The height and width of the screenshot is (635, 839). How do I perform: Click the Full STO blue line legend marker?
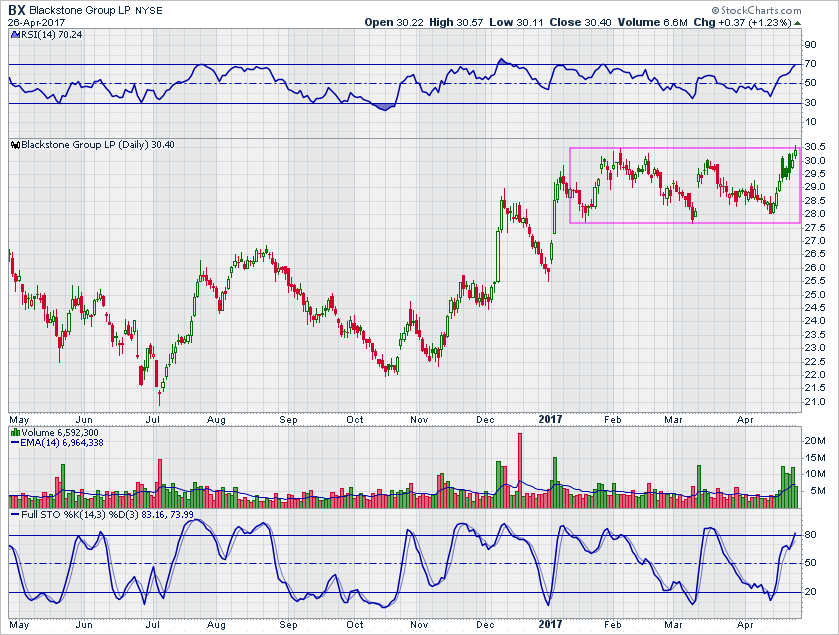(14, 515)
